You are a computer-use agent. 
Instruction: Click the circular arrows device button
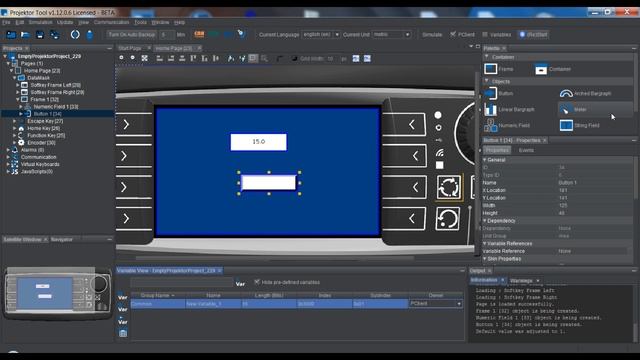(x=448, y=187)
